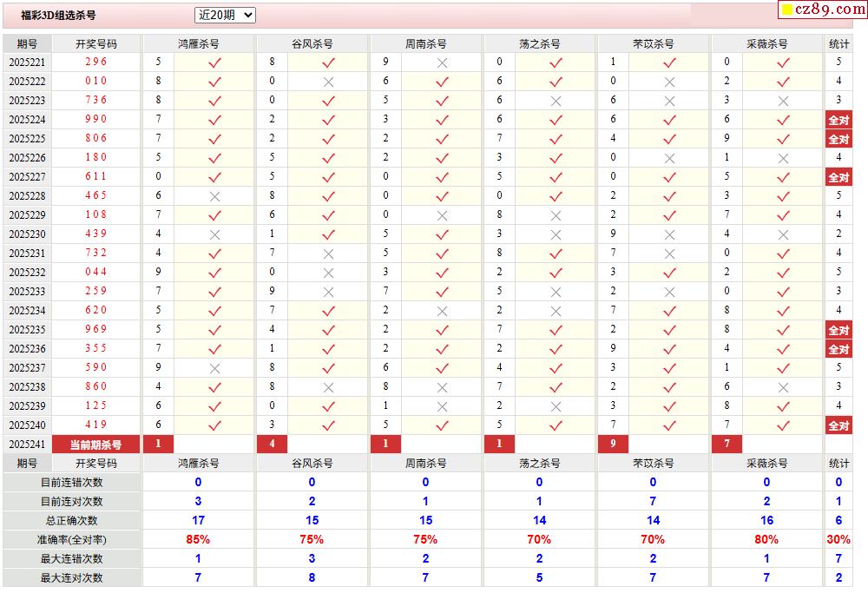
Task: Click the red kill number 9 in row 2025241
Action: tap(613, 444)
